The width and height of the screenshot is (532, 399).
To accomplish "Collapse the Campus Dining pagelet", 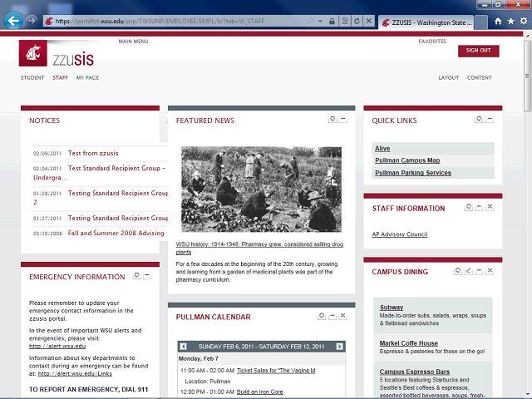I will 479,271.
